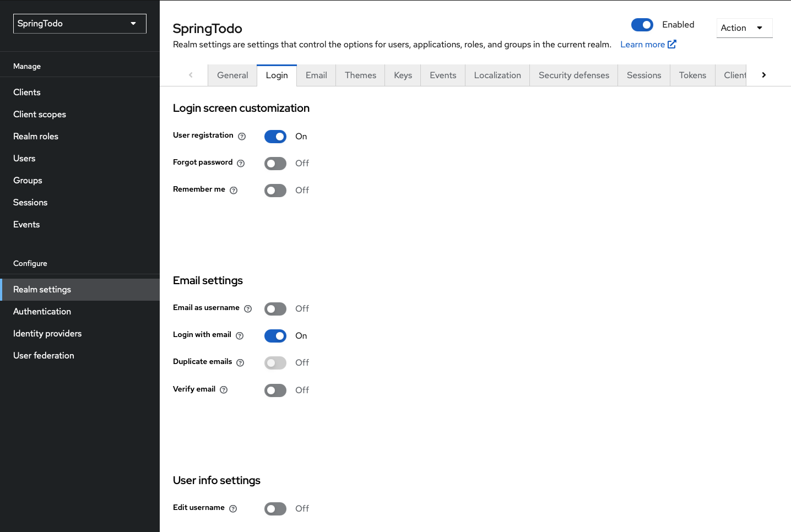The image size is (791, 532).
Task: Turn off Login with email switch
Action: point(275,336)
